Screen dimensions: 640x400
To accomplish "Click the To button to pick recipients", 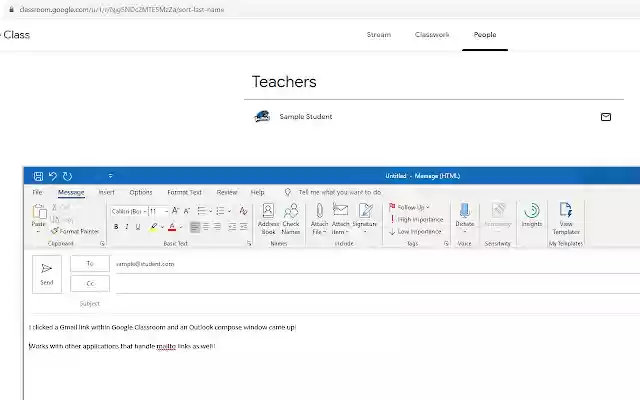I will 90,264.
